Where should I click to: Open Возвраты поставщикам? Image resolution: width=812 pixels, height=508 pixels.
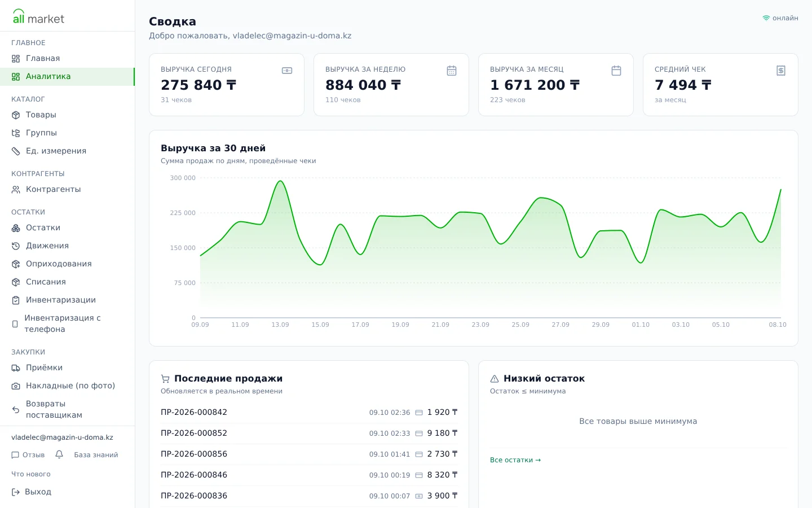67,410
